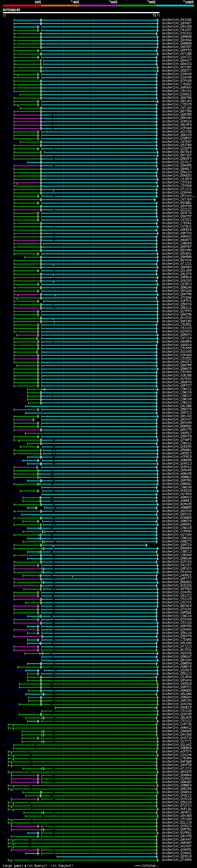Click the green ~80% identity legend segment
Screen dimensions: 197x868
coord(137,6)
